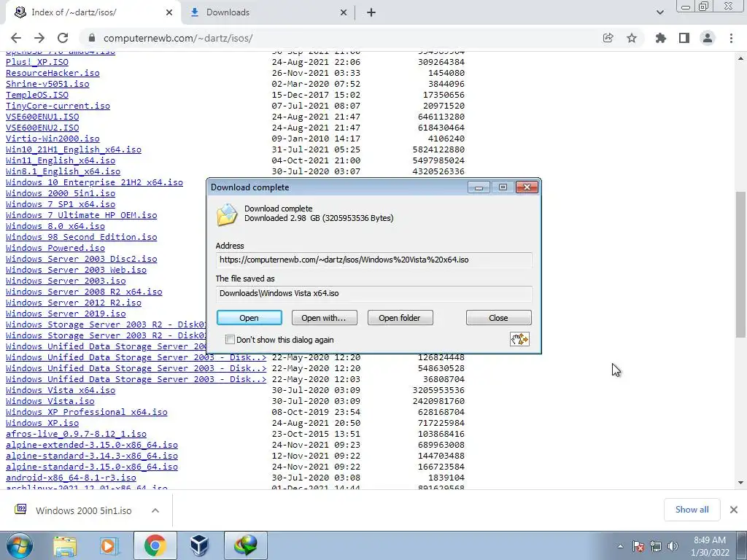Expand the Windows 2000 5in1.iso download options

155,510
